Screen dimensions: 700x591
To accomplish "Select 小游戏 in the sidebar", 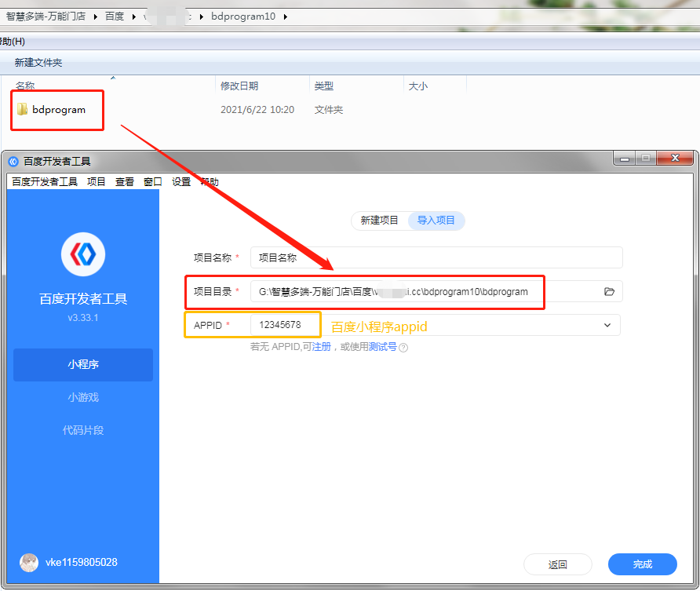I will coord(83,397).
